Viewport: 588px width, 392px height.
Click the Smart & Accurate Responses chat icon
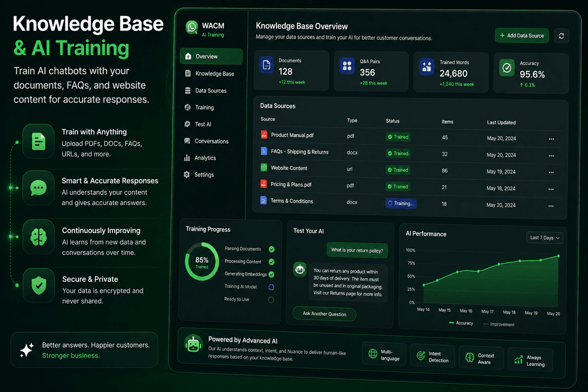(x=39, y=188)
